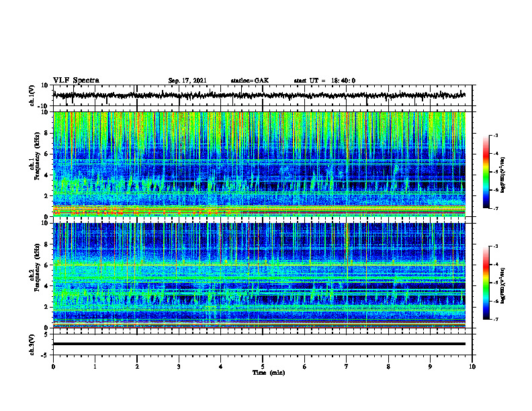Click the 'Time (min)' axis label
Screen dimensions: 532x411
[x=269, y=373]
